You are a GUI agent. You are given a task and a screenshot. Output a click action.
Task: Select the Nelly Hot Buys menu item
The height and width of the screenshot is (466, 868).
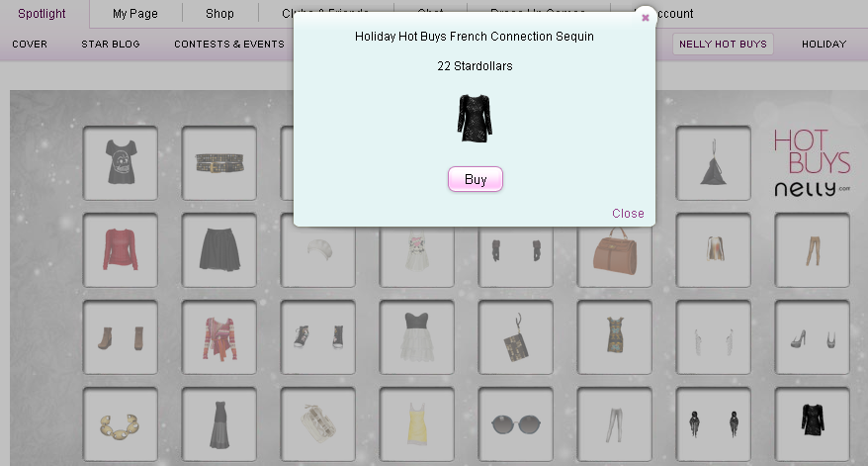[723, 44]
